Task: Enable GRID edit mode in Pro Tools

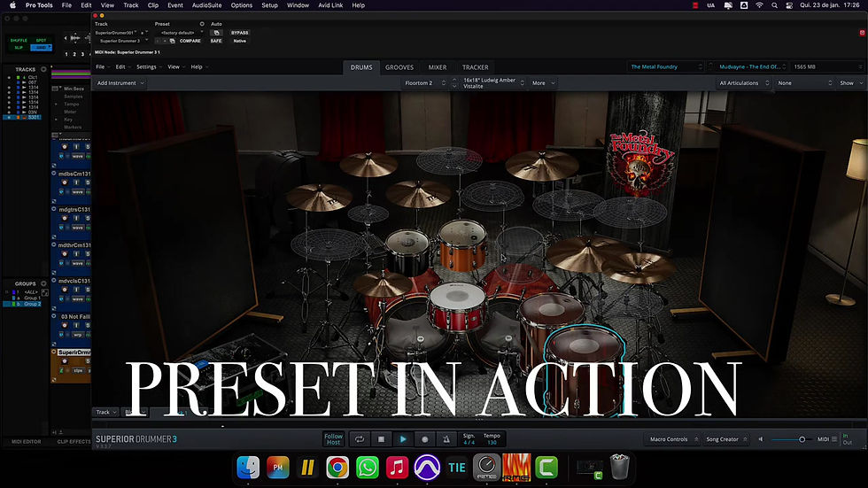Action: (42, 48)
